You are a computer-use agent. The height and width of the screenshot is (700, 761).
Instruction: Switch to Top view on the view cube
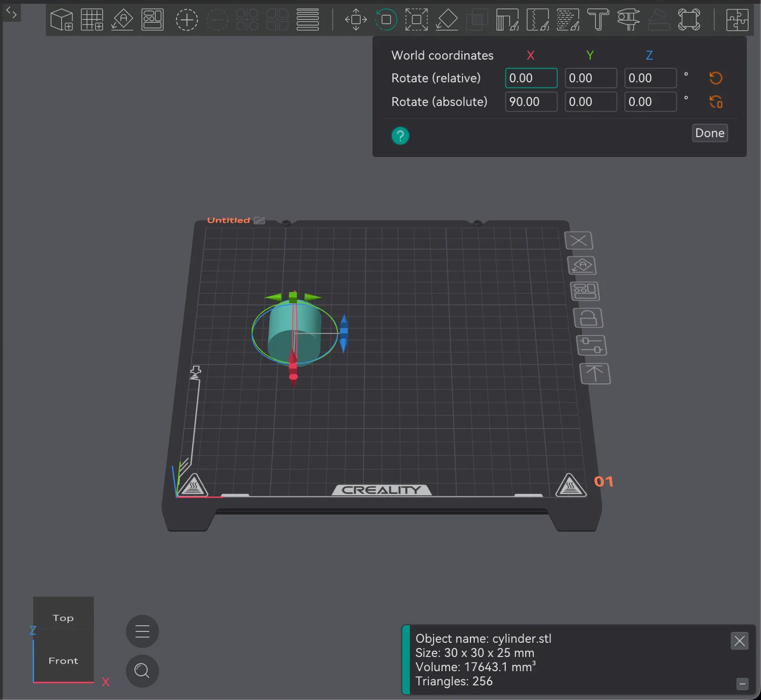point(63,618)
